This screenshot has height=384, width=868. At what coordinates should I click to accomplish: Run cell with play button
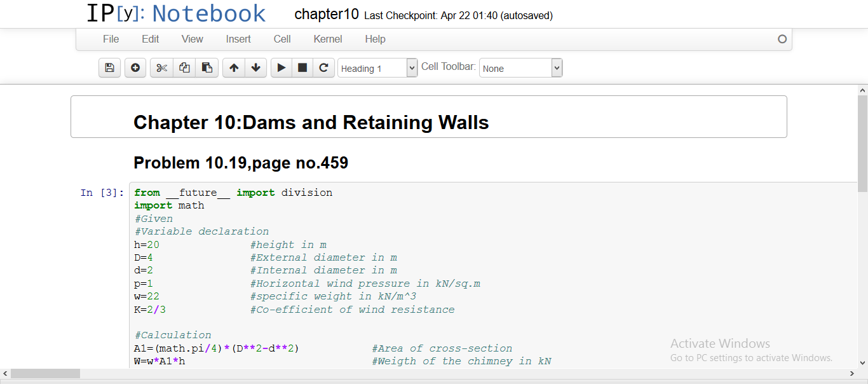(x=281, y=68)
